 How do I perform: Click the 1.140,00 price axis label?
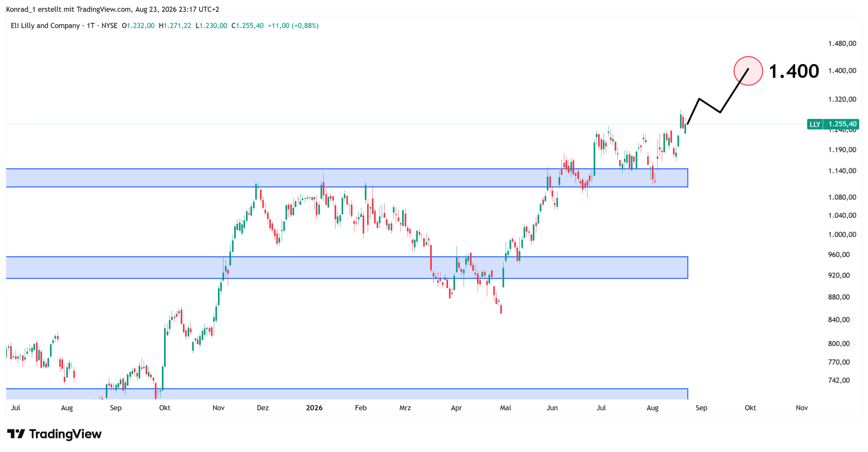pyautogui.click(x=842, y=171)
